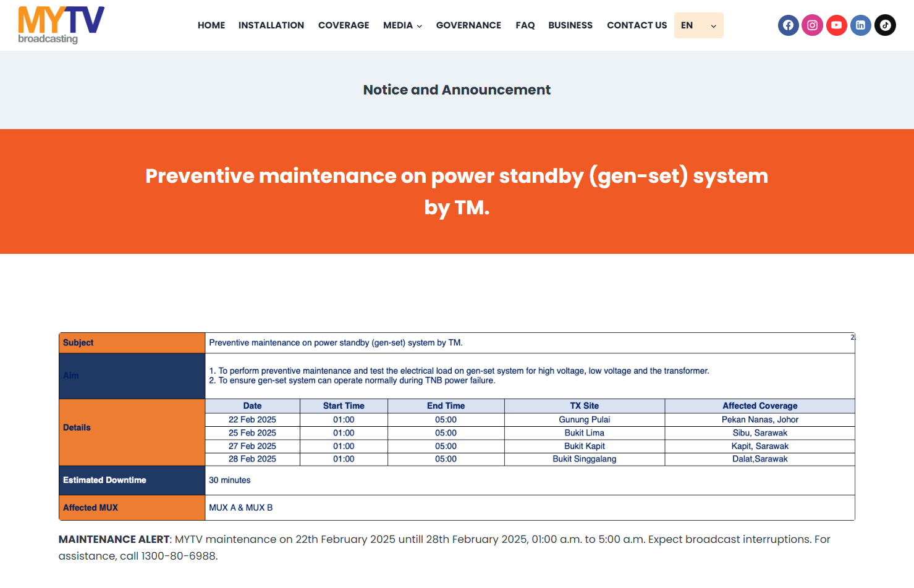The height and width of the screenshot is (588, 914).
Task: Navigate to COVERAGE in the navbar
Action: tap(344, 25)
